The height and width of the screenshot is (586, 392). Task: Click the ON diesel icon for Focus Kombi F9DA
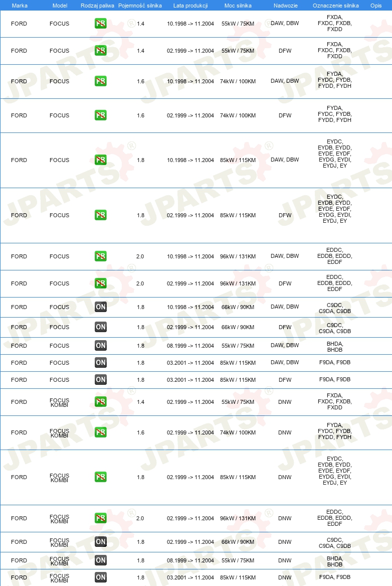[x=100, y=577]
